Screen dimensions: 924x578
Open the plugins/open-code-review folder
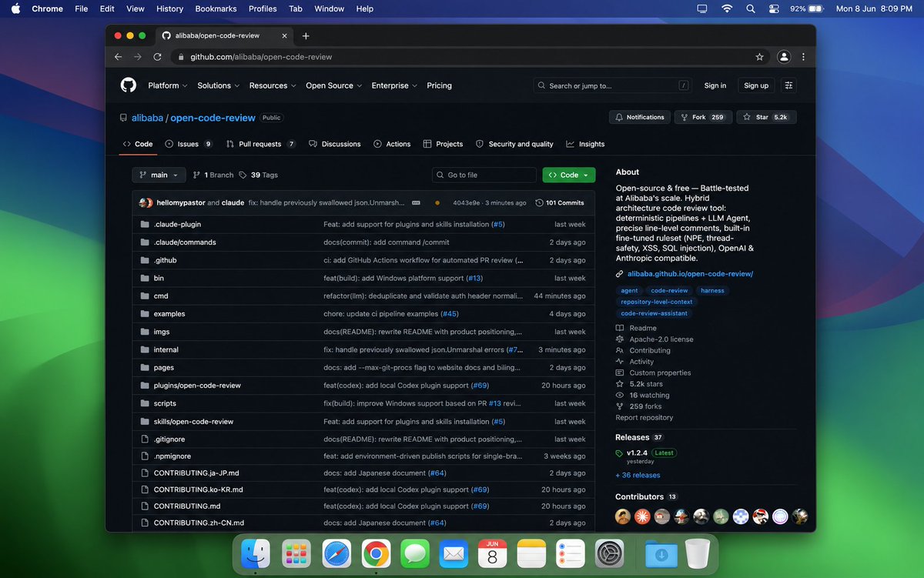[x=197, y=386]
